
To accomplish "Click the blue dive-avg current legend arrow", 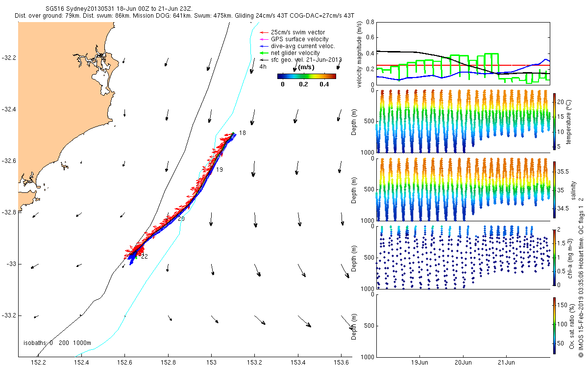I will click(x=264, y=46).
